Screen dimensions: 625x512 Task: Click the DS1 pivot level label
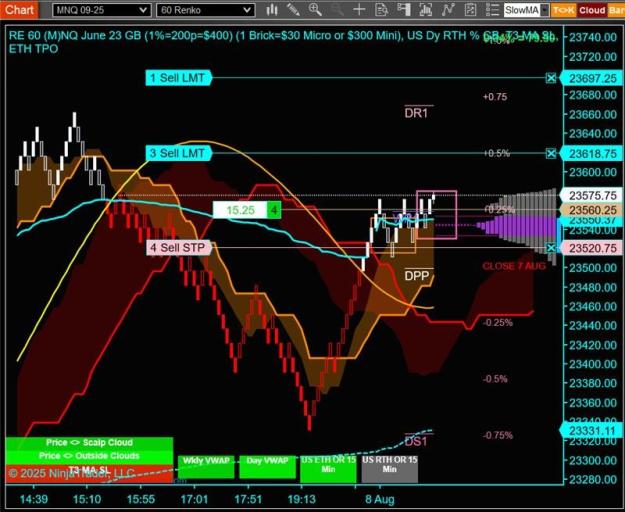pos(416,441)
